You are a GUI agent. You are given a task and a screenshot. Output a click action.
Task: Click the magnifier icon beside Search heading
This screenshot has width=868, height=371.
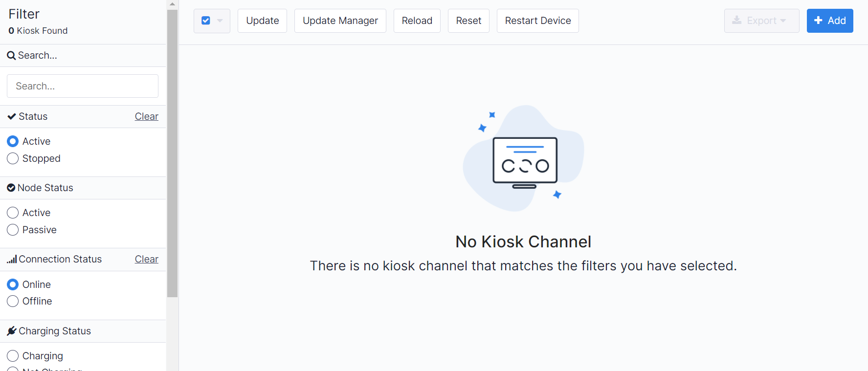point(11,56)
